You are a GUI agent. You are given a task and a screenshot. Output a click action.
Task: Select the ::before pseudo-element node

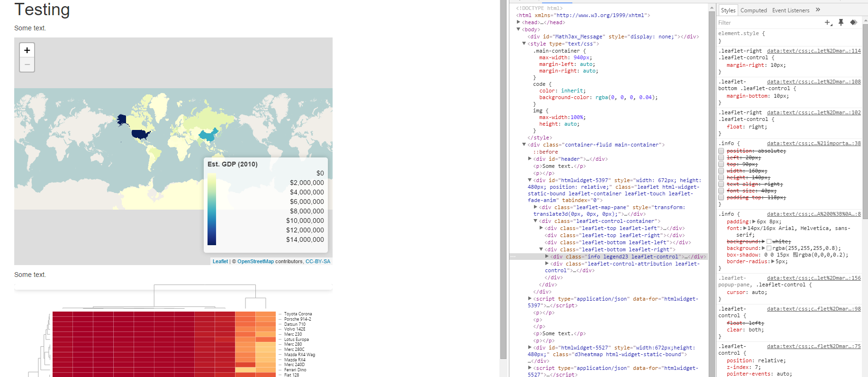(545, 152)
